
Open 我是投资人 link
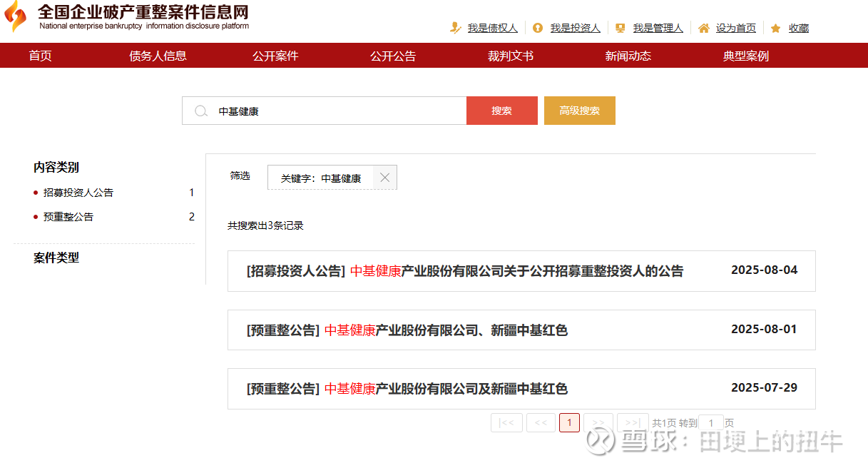point(576,28)
